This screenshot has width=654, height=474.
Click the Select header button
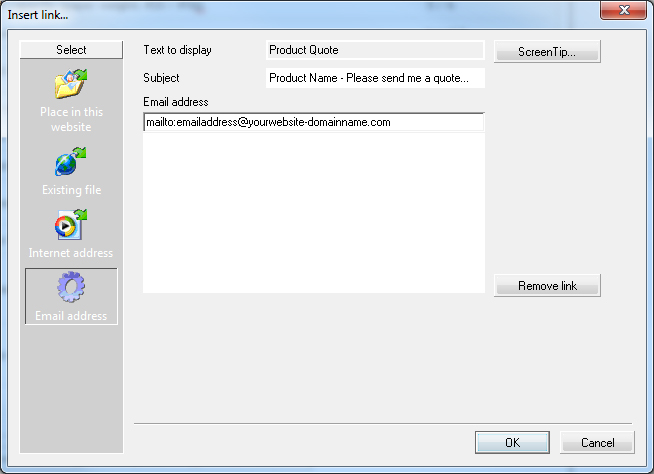coord(71,50)
